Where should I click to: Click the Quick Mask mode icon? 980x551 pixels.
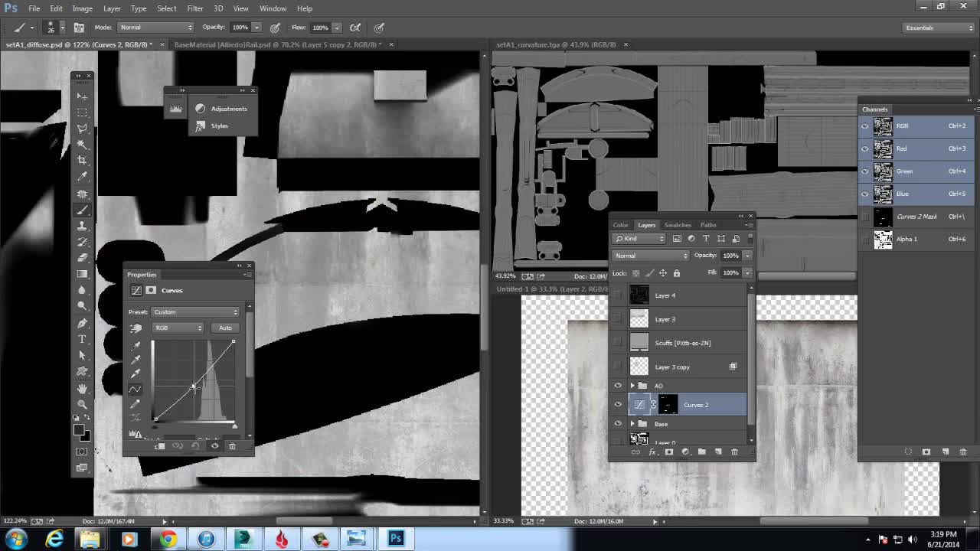(x=82, y=452)
